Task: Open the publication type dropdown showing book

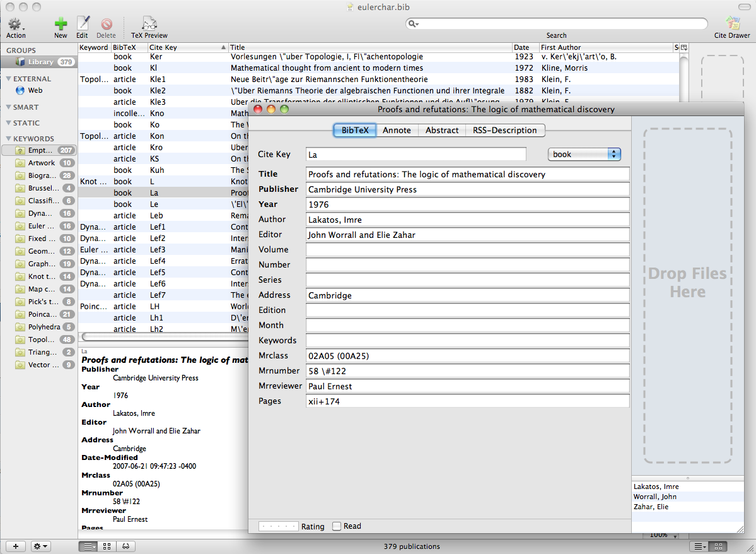Action: pyautogui.click(x=584, y=154)
